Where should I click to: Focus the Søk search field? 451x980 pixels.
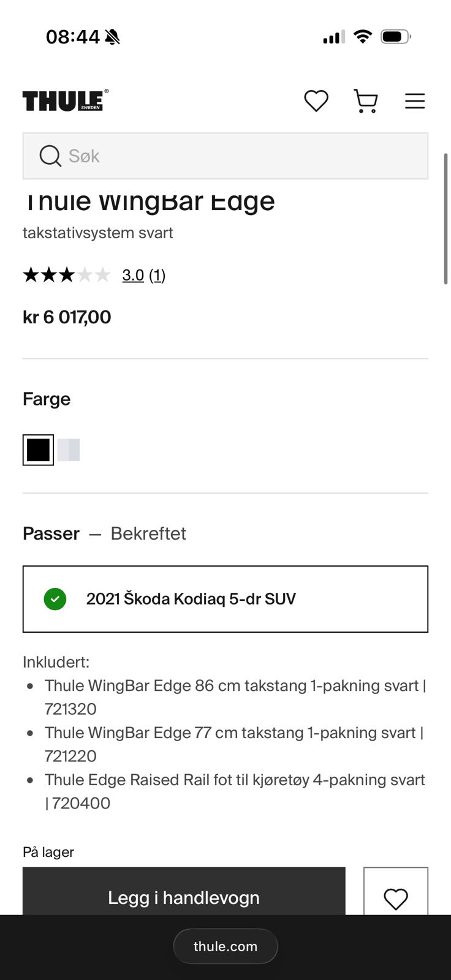coord(225,156)
